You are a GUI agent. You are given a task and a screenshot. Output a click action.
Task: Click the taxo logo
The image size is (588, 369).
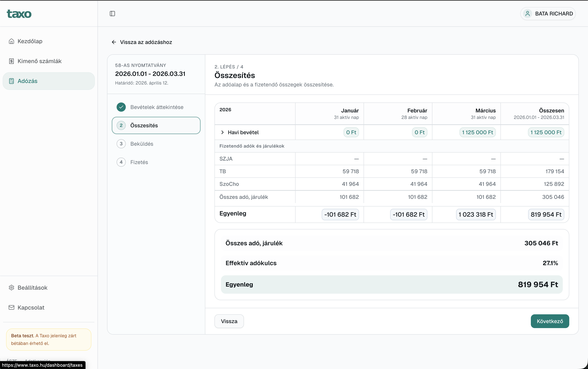19,14
